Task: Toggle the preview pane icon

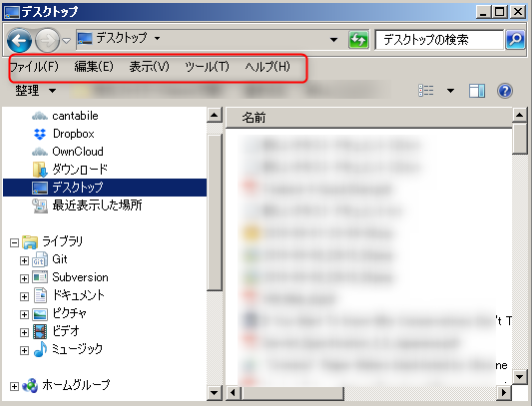Action: 477,91
